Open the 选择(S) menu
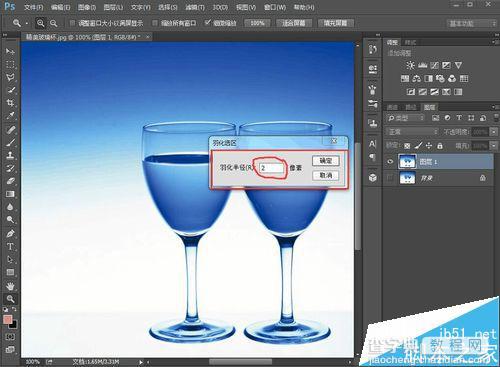 click(168, 7)
